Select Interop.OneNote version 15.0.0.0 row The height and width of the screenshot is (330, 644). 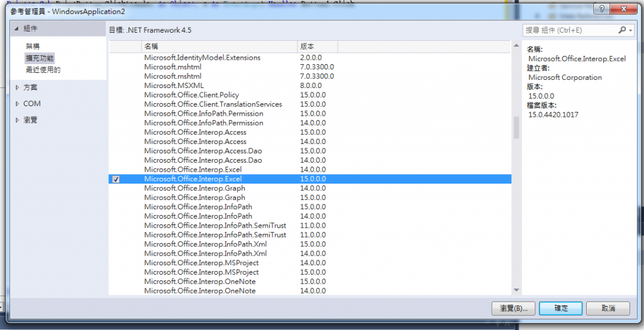click(309, 282)
